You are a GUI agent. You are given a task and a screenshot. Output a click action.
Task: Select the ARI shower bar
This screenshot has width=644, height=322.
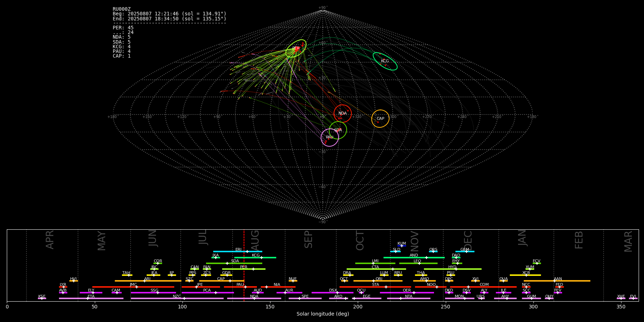(x=148, y=281)
